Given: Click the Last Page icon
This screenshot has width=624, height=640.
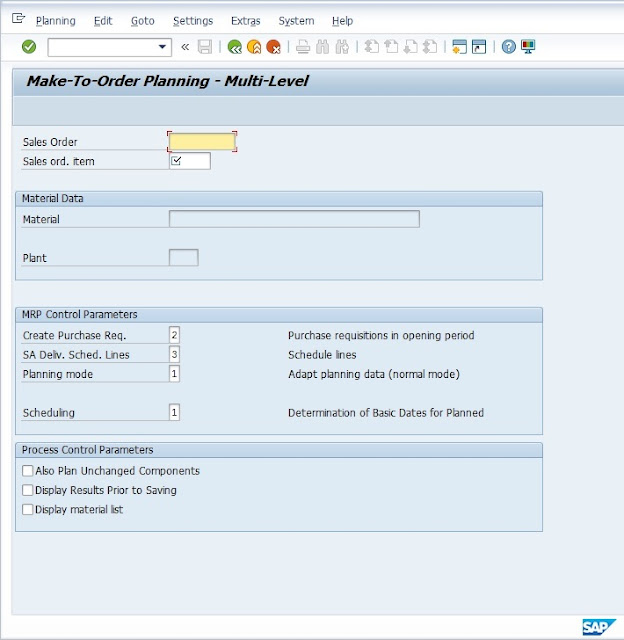Looking at the screenshot, I should (430, 47).
